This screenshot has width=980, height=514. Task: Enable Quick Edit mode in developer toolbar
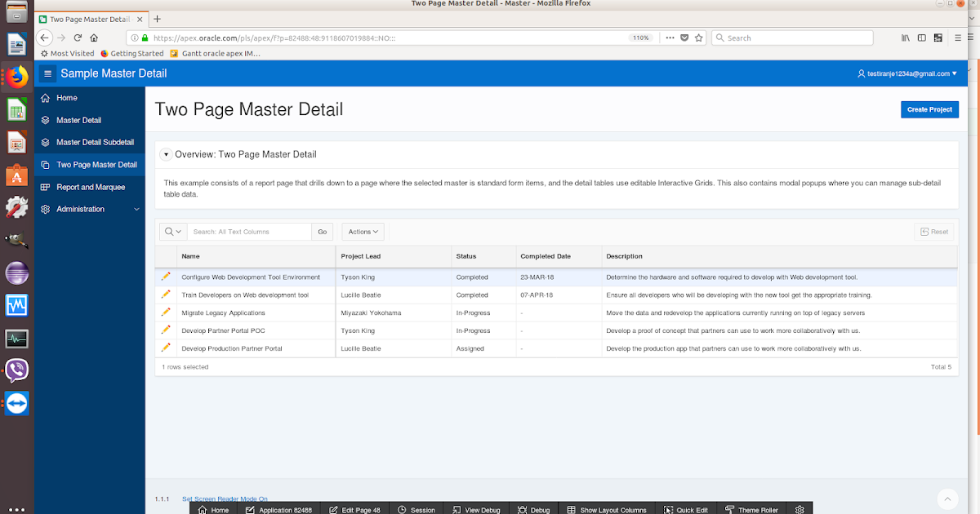(x=685, y=509)
